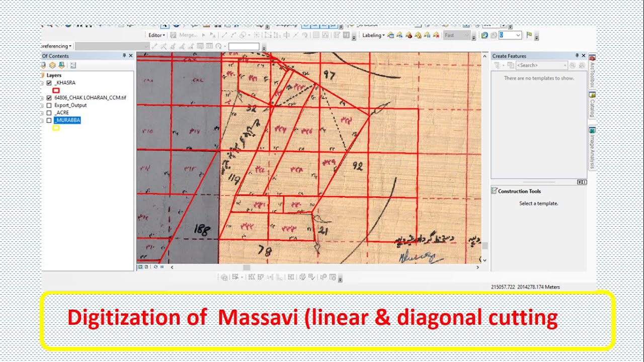Activate the Edit Vertices tool
The image size is (644, 362).
point(268,35)
